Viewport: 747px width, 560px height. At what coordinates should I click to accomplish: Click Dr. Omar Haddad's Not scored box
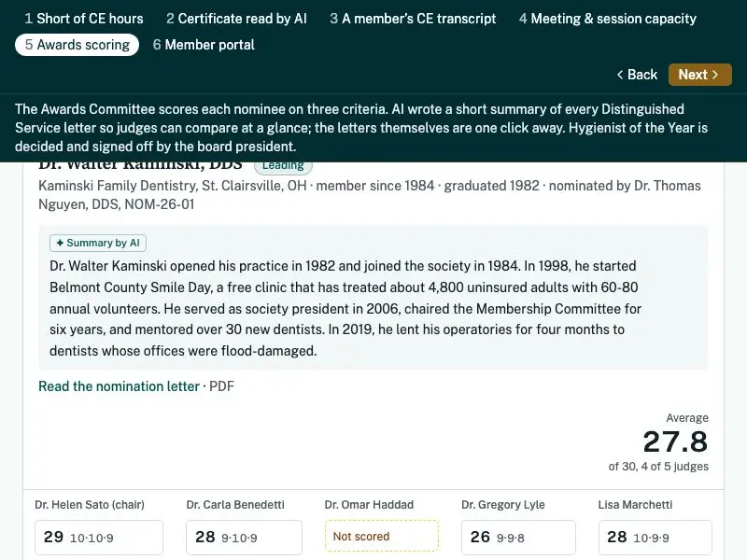[382, 536]
